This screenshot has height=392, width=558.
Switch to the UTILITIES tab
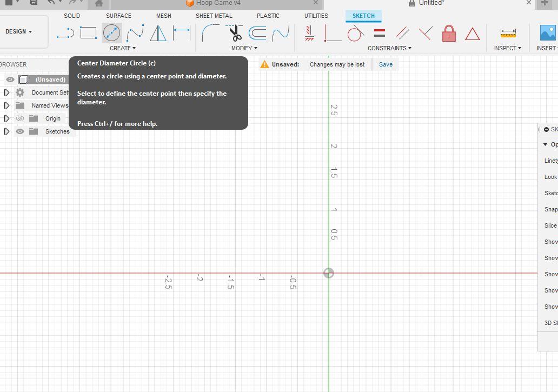pyautogui.click(x=316, y=16)
